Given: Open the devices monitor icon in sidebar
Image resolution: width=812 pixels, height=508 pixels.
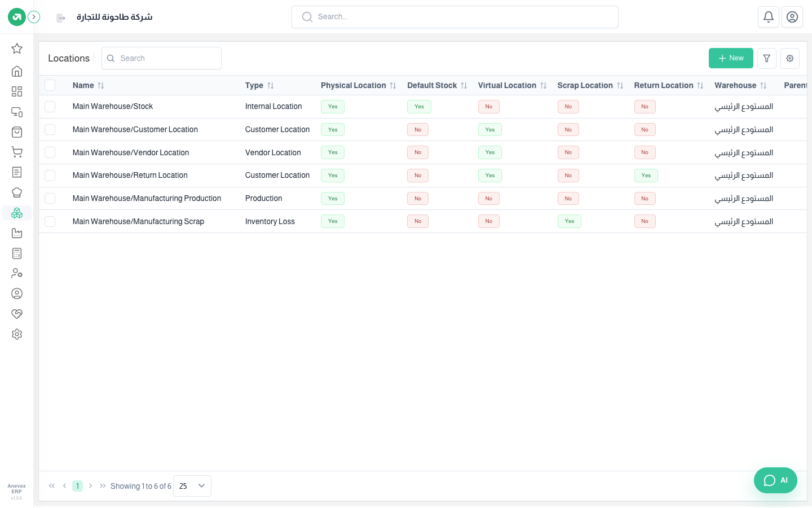Looking at the screenshot, I should [x=17, y=112].
